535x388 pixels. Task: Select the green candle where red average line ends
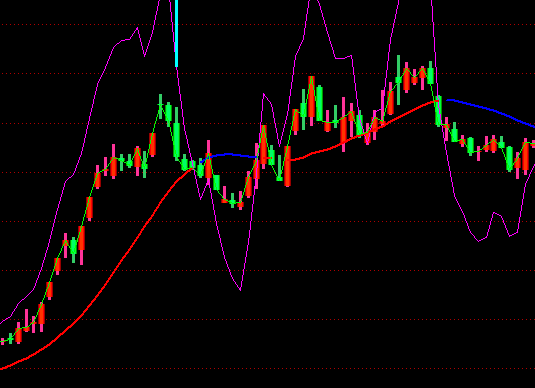click(438, 111)
